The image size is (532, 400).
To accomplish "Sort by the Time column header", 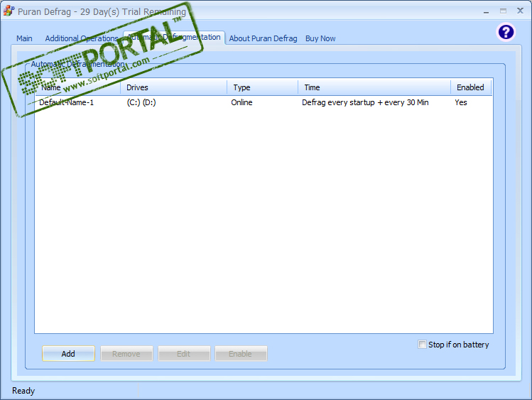I will click(374, 87).
